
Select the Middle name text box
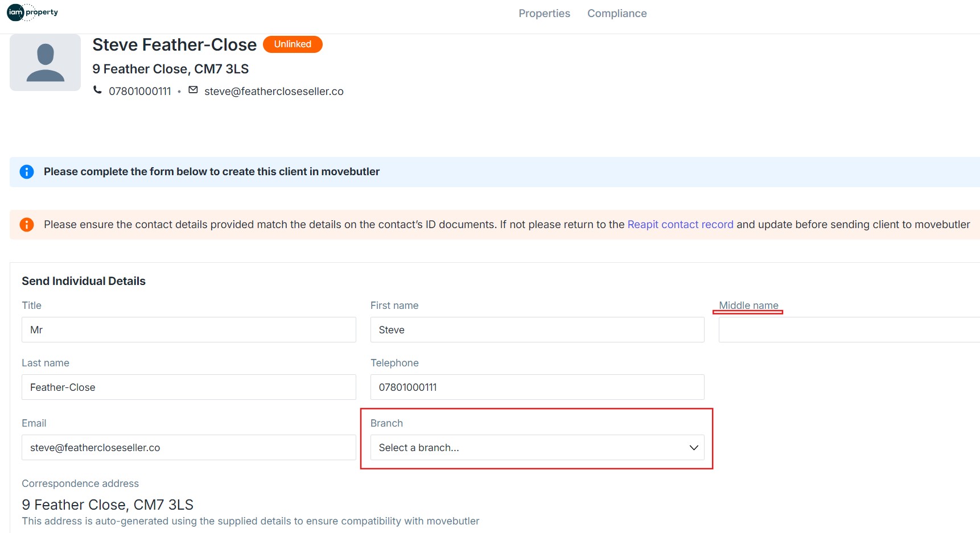[848, 330]
